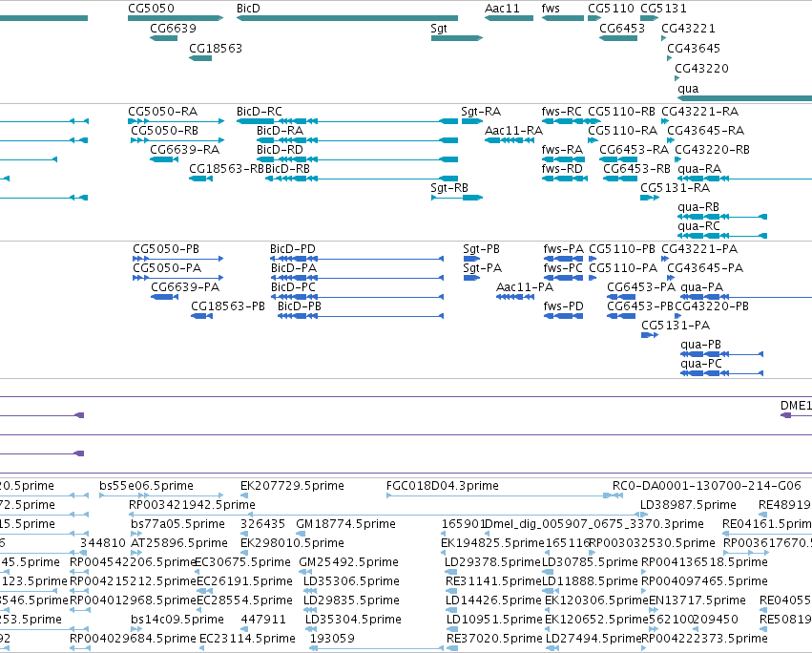Select the LD35306.5prime EST label
The width and height of the screenshot is (812, 653).
[351, 582]
